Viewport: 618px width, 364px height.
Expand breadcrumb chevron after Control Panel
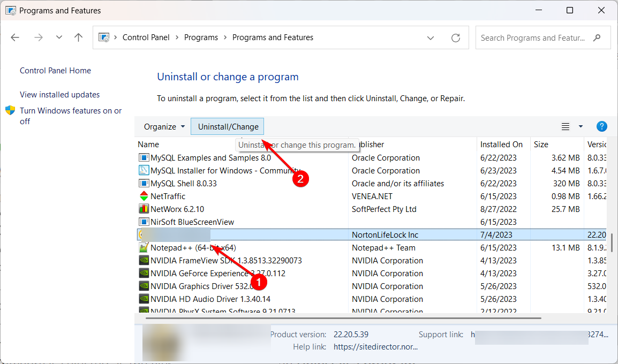pos(177,37)
